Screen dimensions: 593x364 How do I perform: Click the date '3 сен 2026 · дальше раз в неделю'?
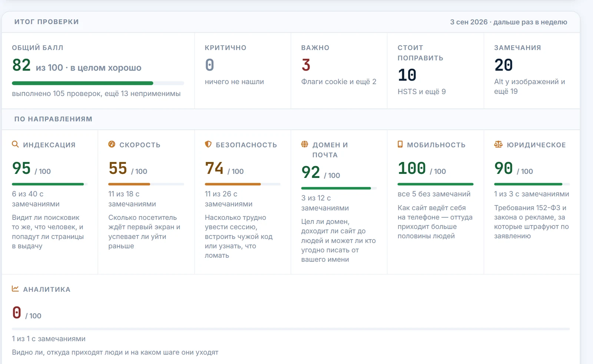coord(508,22)
